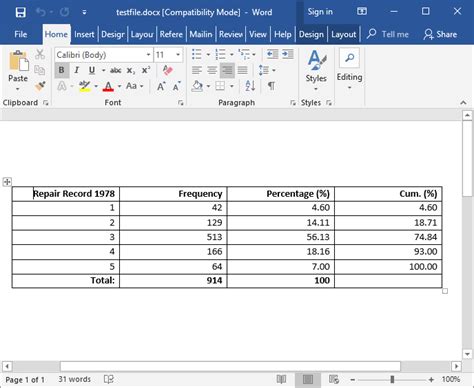
Task: Cut selection with scissors icon
Action: 40,54
